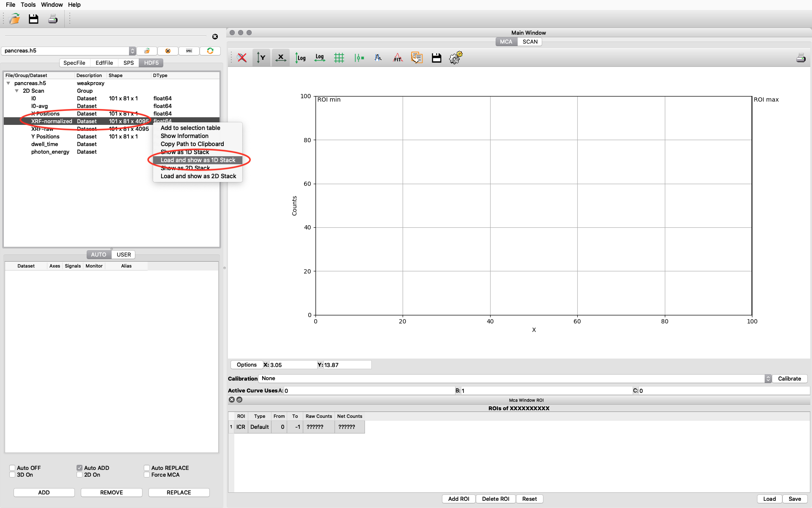This screenshot has width=812, height=508.
Task: Open the Tools menu
Action: coord(28,5)
